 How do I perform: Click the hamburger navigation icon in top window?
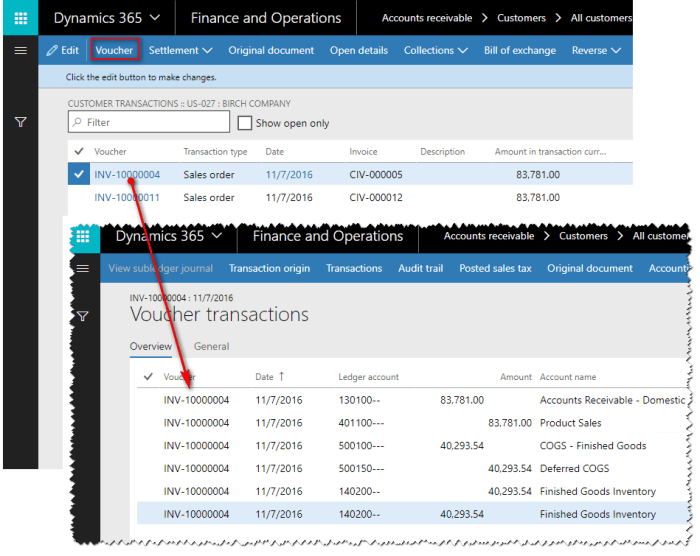click(20, 50)
